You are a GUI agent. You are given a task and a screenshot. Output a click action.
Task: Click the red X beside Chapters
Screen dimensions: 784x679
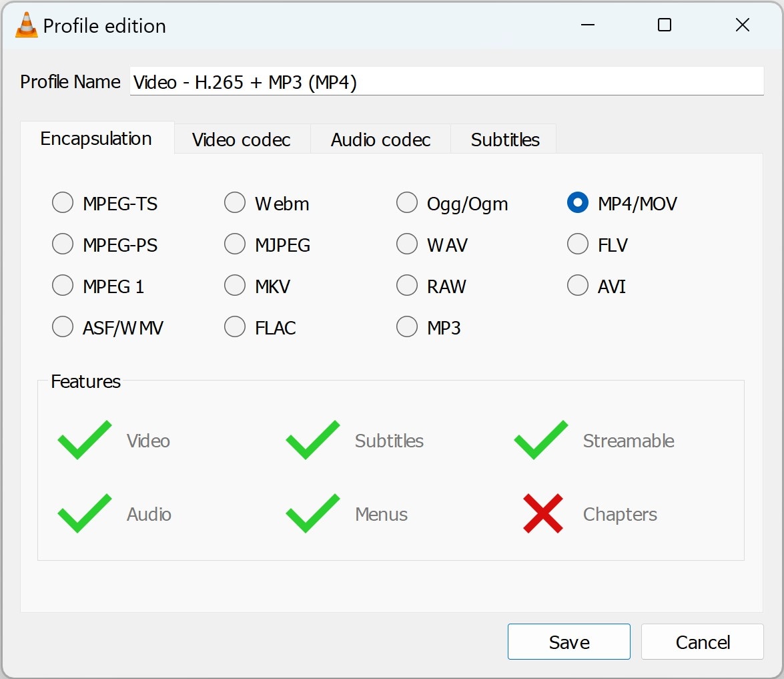coord(542,513)
